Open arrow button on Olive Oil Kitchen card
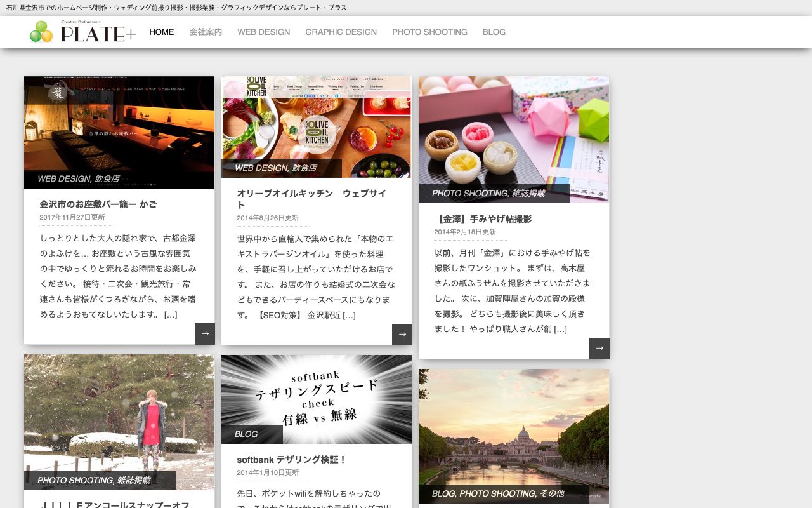This screenshot has width=812, height=508. [x=402, y=335]
